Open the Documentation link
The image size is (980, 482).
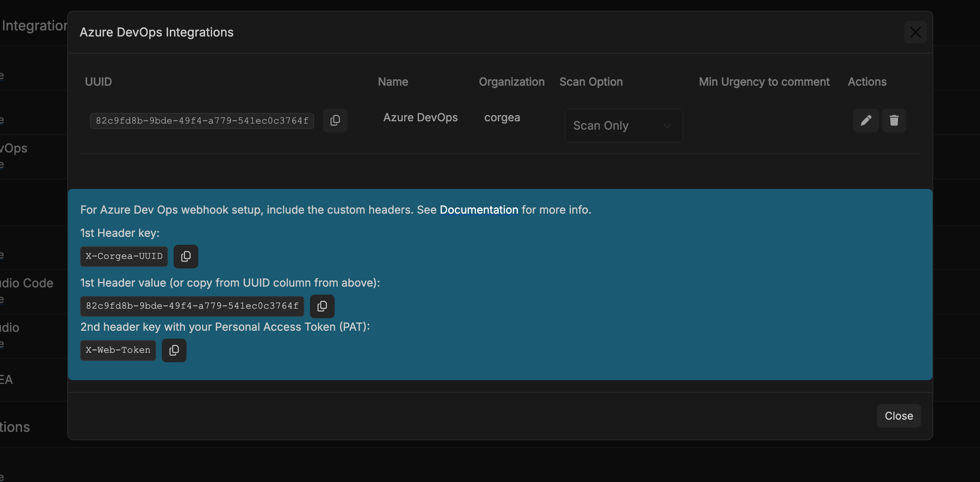coord(479,210)
